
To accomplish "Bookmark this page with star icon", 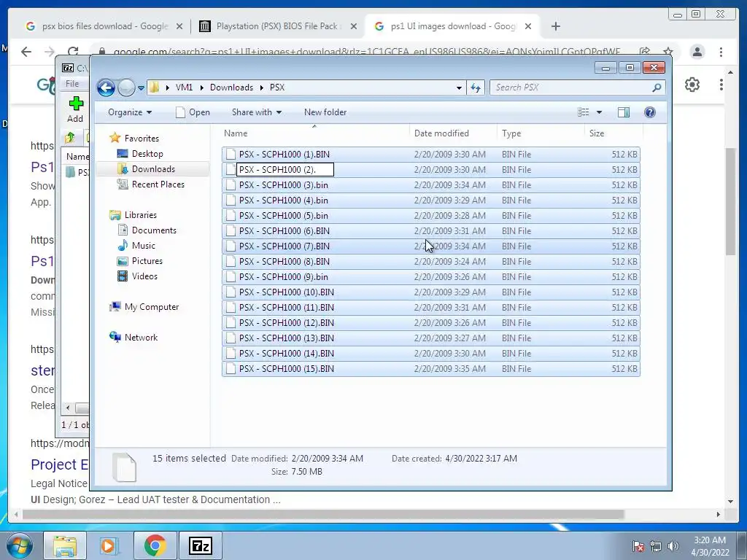I will pos(668,52).
